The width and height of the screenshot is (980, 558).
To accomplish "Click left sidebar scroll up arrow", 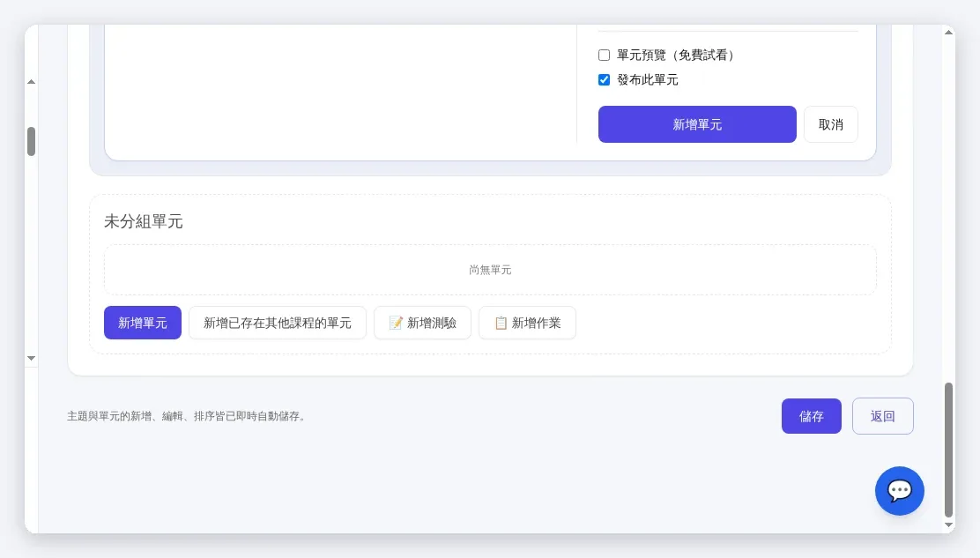I will [x=31, y=82].
